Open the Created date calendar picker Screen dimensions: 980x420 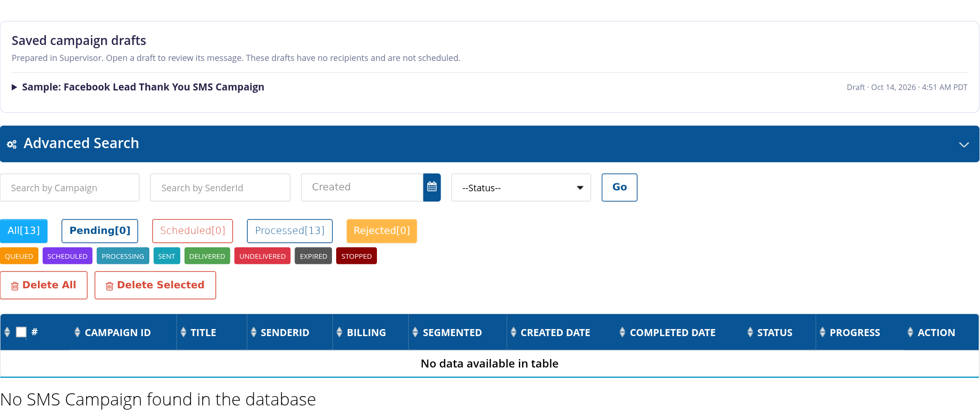click(x=432, y=187)
